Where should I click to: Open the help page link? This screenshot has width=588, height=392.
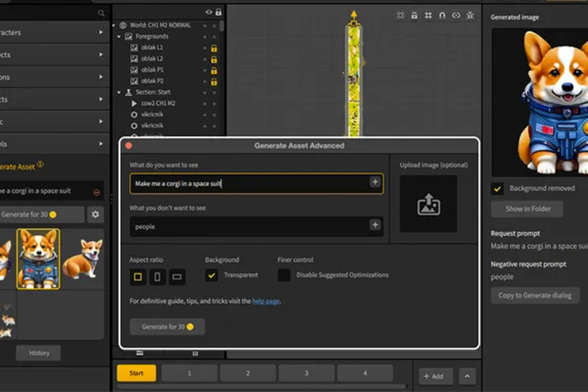266,301
